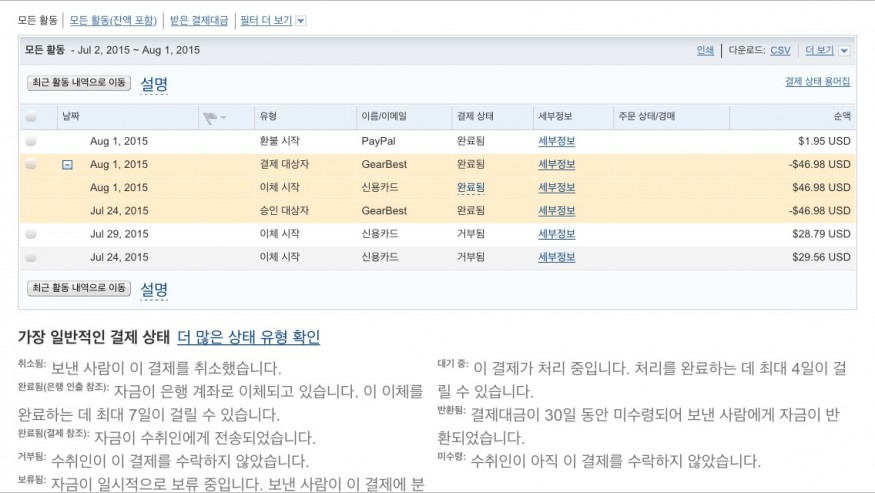Select the Aug 1 GearBest payment checkbox

click(x=31, y=165)
